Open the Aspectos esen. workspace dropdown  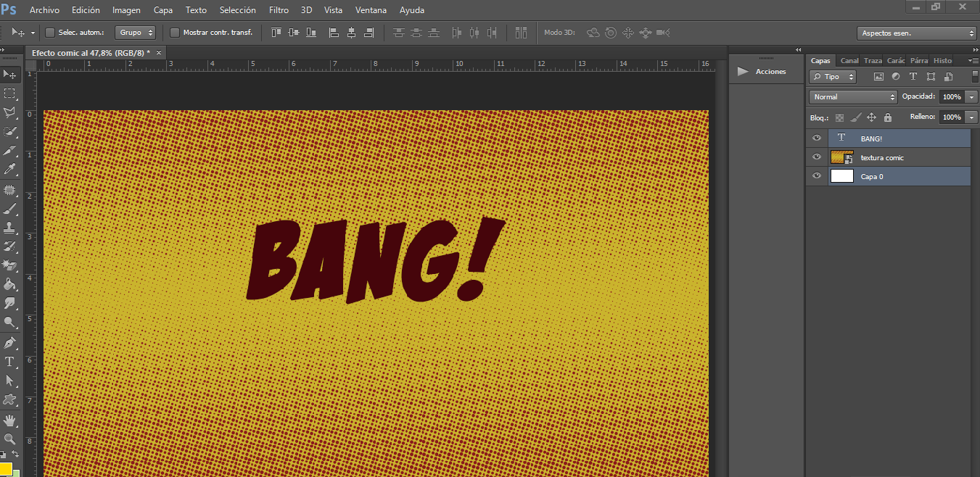point(917,33)
